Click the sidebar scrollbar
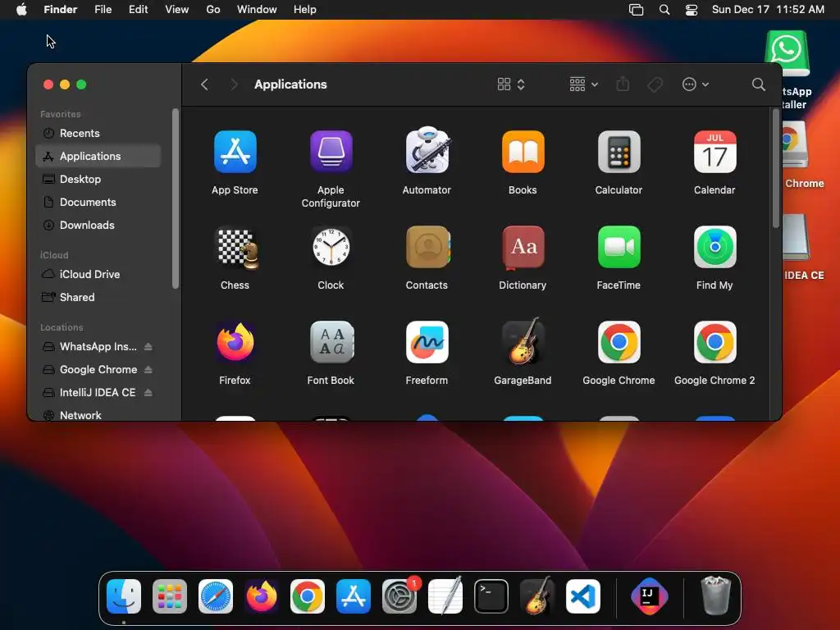 tap(176, 199)
